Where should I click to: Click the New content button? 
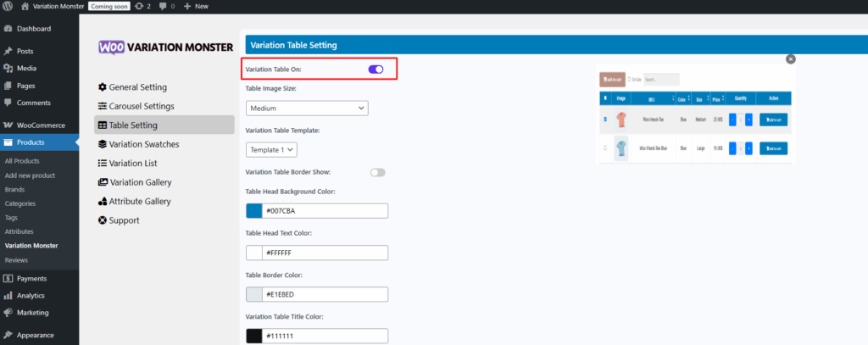pyautogui.click(x=196, y=6)
